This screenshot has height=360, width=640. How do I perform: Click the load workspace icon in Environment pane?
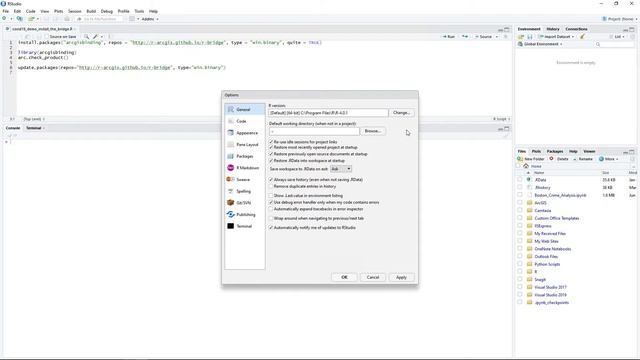click(x=521, y=37)
